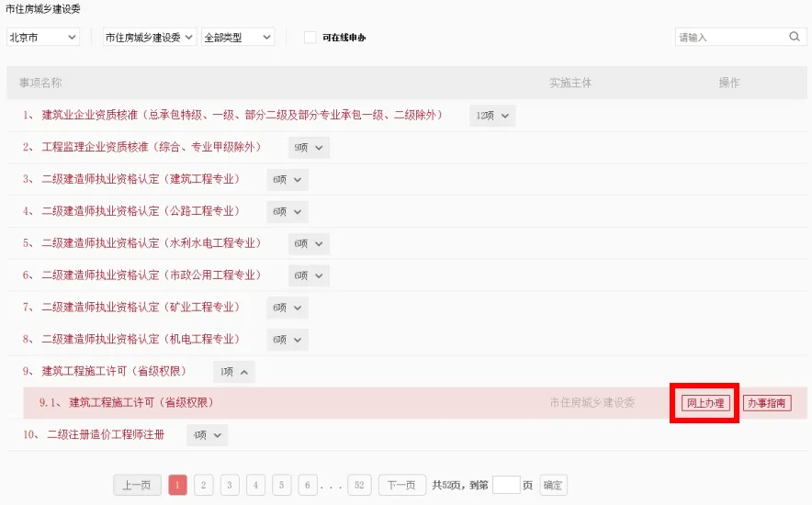Go to 下一页 next page
The height and width of the screenshot is (505, 812).
coord(401,486)
